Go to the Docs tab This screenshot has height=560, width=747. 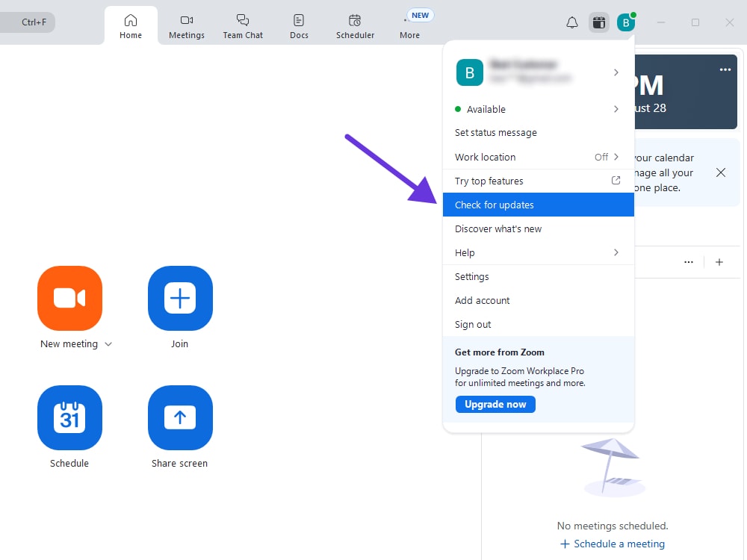[x=299, y=27]
